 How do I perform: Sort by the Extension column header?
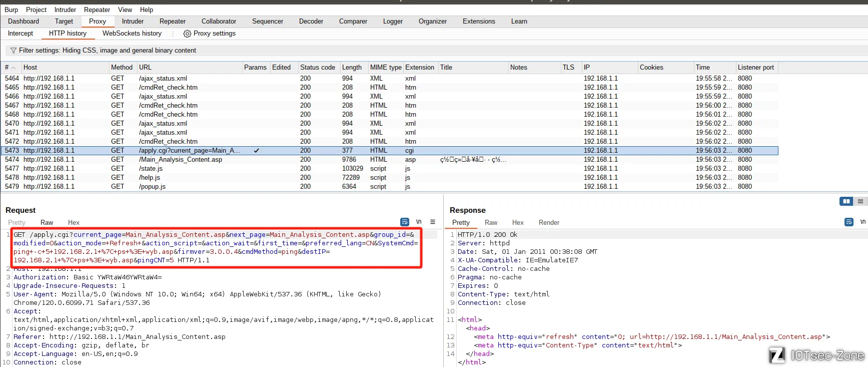[x=420, y=68]
